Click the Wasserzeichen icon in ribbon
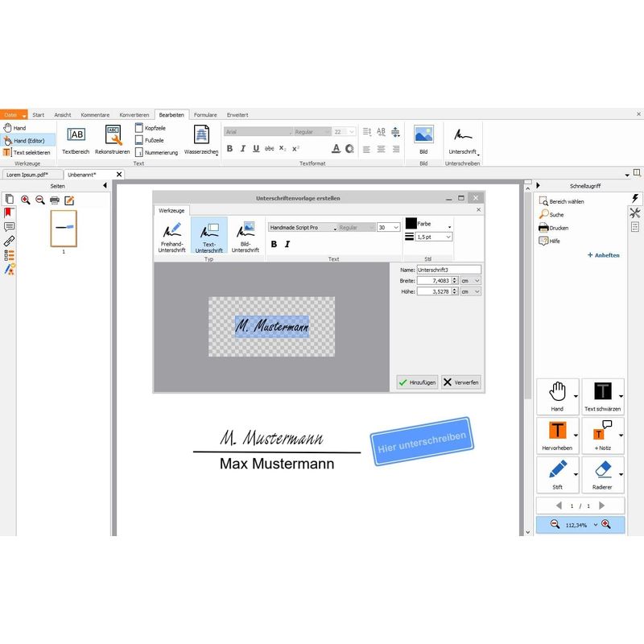Viewport: 644px width, 644px height. point(200,139)
